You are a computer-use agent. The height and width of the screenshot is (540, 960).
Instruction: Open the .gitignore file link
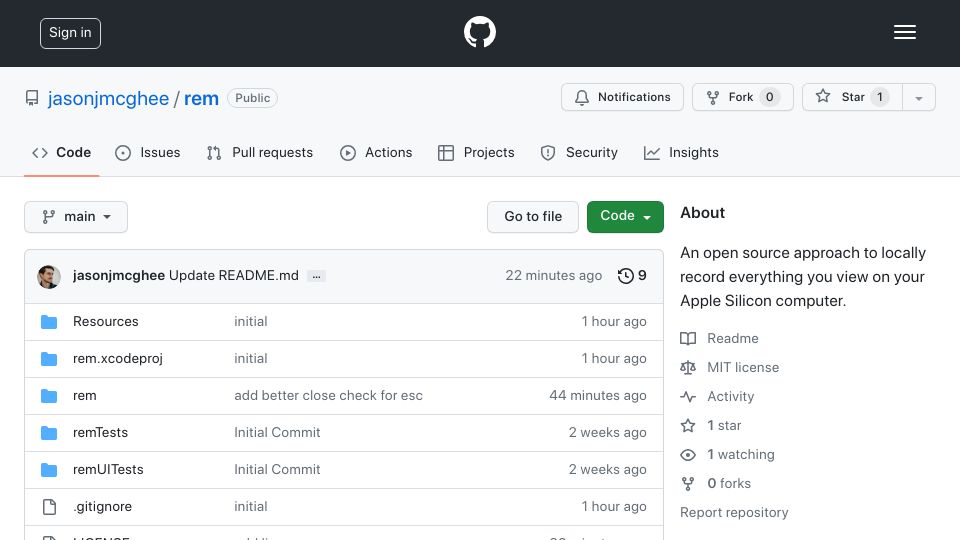point(102,506)
